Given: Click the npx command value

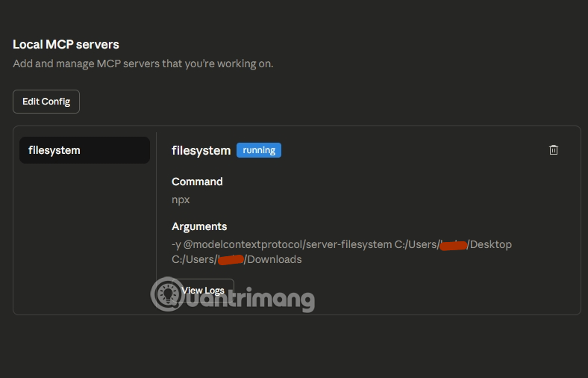Looking at the screenshot, I should point(181,199).
